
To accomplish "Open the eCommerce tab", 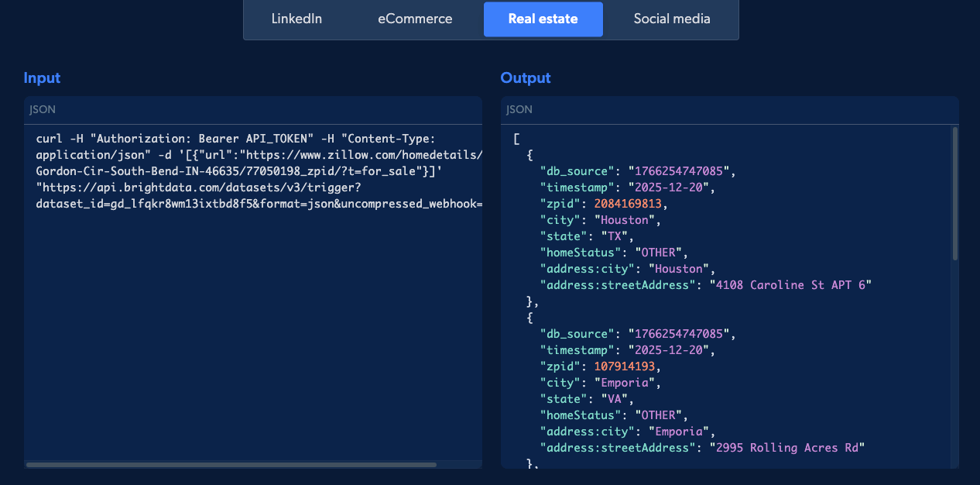I will click(415, 19).
